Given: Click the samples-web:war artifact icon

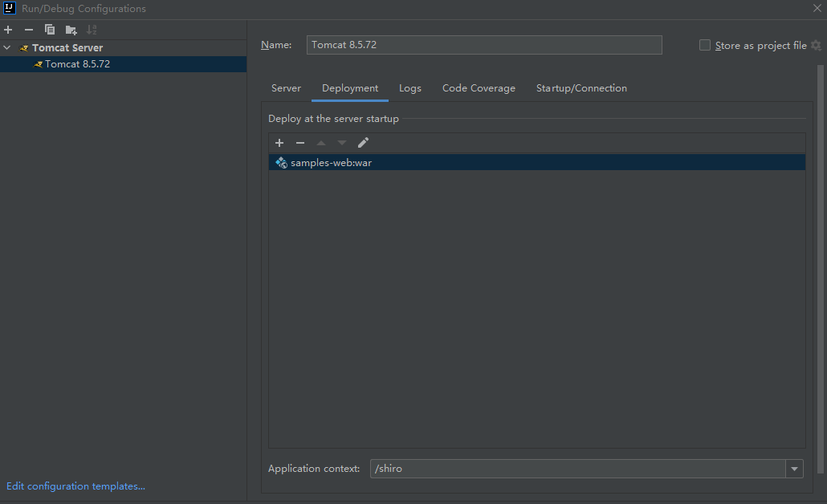Looking at the screenshot, I should [281, 163].
